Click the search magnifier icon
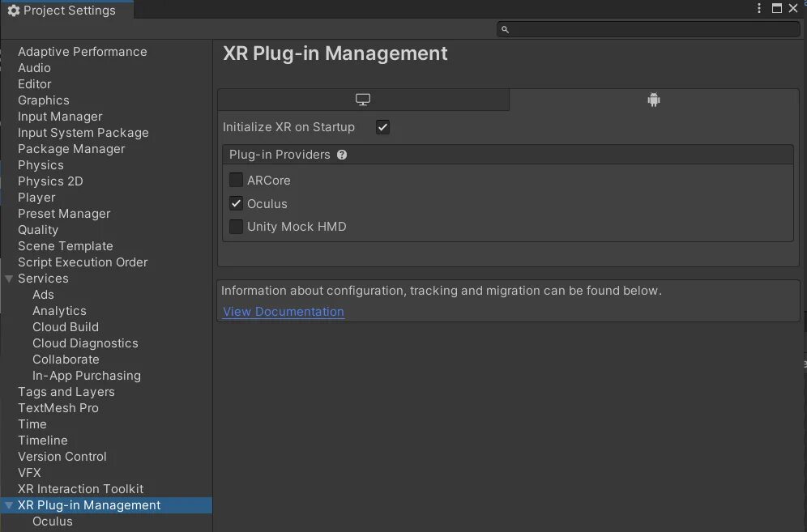 tap(505, 29)
